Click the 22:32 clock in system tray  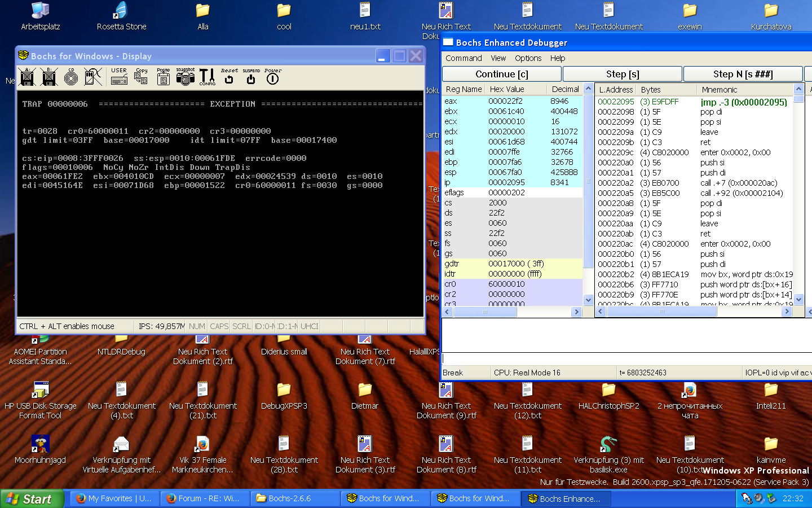pyautogui.click(x=793, y=498)
